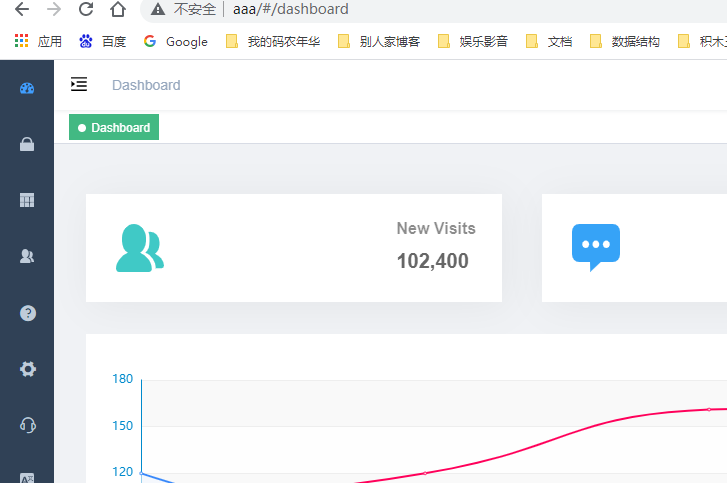Open the headset support sidebar icon
Image resolution: width=727 pixels, height=483 pixels.
pyautogui.click(x=28, y=425)
